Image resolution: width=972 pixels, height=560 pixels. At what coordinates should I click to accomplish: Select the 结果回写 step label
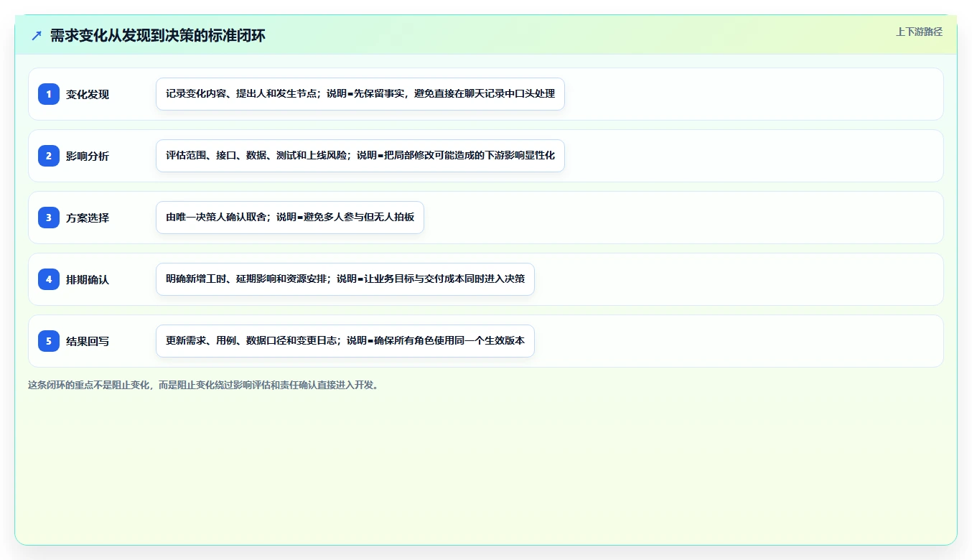click(x=88, y=341)
